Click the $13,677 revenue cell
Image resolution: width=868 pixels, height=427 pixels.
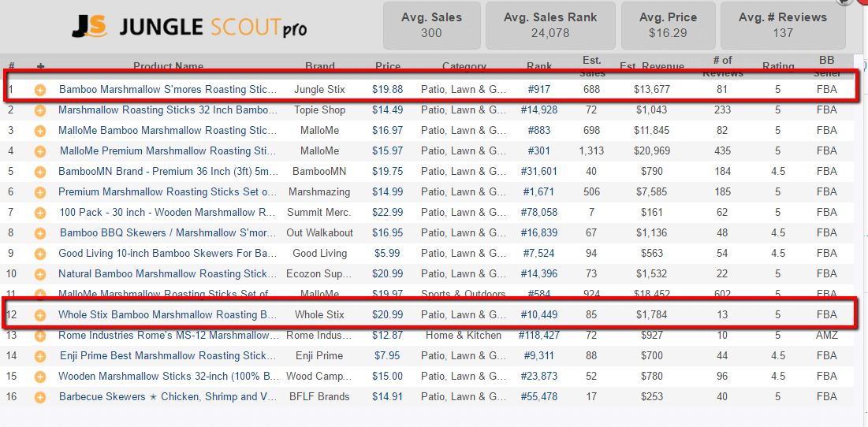pyautogui.click(x=652, y=90)
